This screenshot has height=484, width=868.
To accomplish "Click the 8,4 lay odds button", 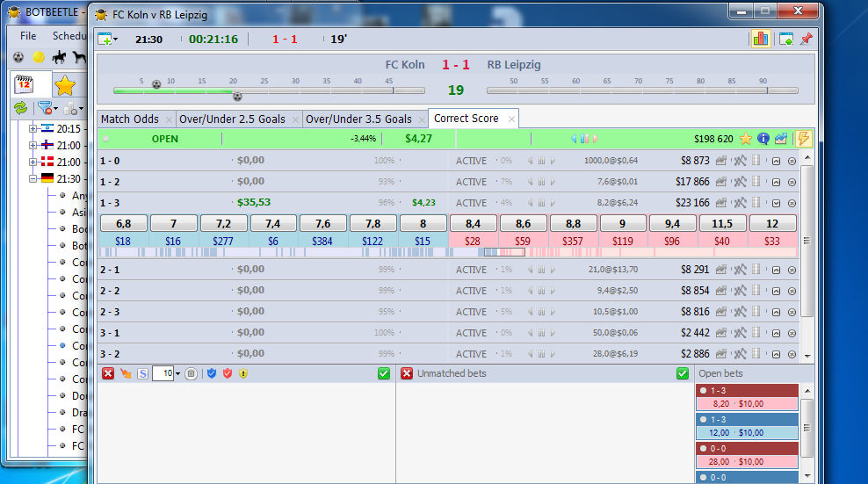I will (x=473, y=224).
